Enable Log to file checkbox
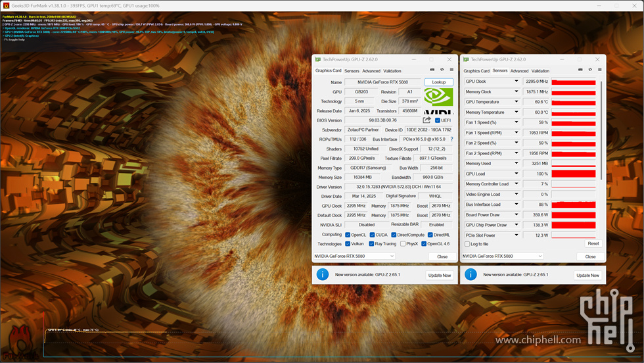 click(x=467, y=244)
